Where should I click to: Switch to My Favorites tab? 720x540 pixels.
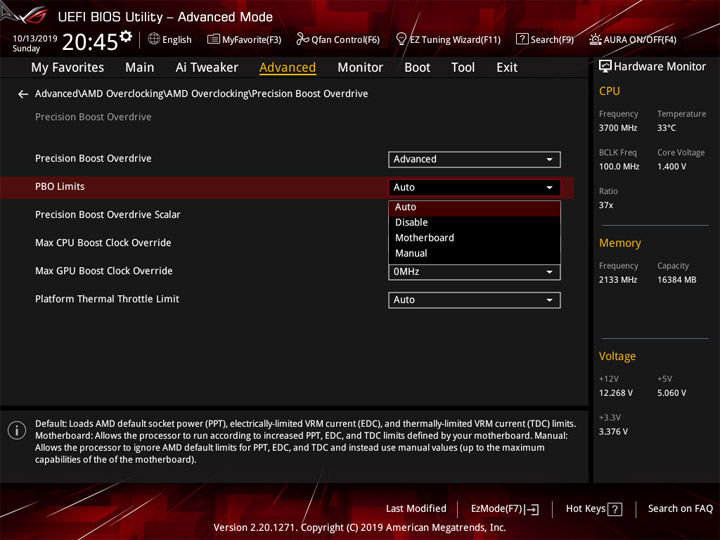[x=68, y=68]
